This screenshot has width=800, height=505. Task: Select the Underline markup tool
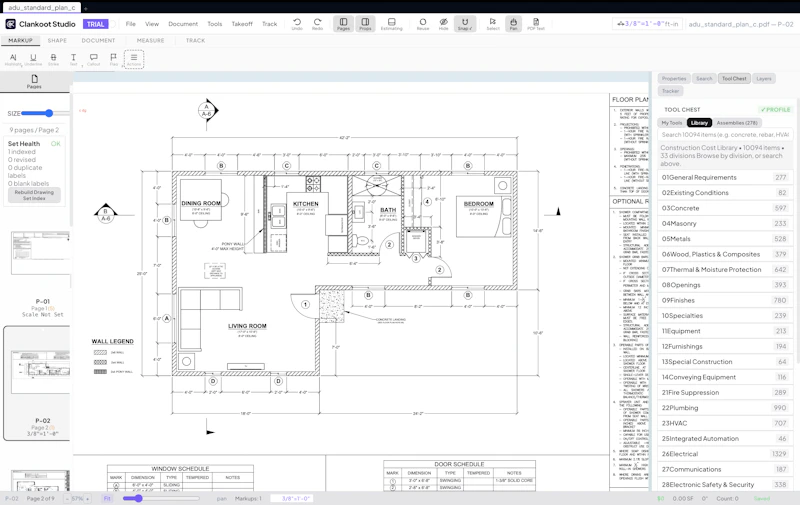click(33, 60)
